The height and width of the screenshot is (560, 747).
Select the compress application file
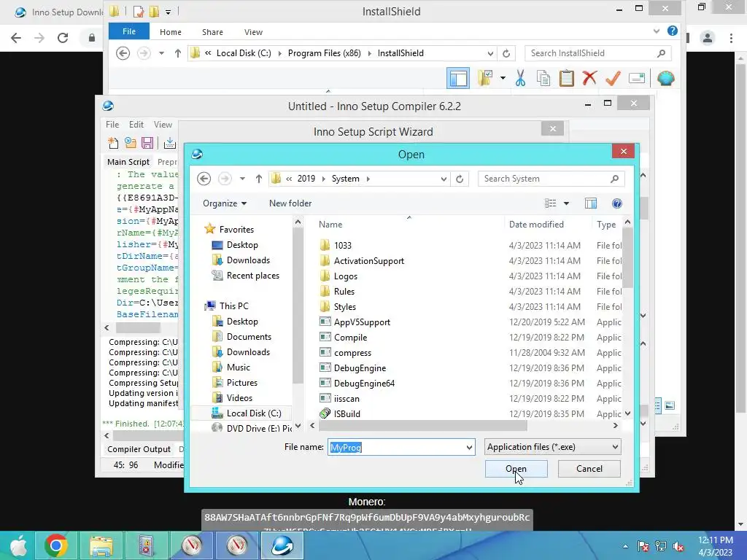352,353
